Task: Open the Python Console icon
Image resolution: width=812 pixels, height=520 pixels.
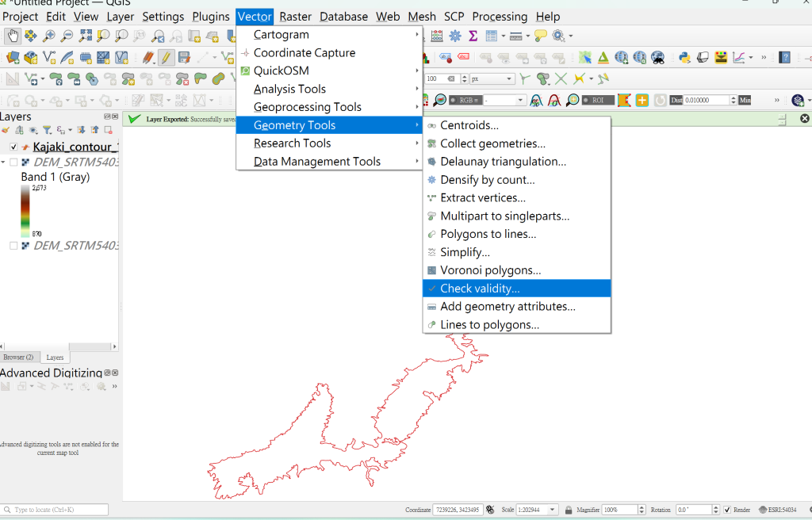Action: (684, 57)
